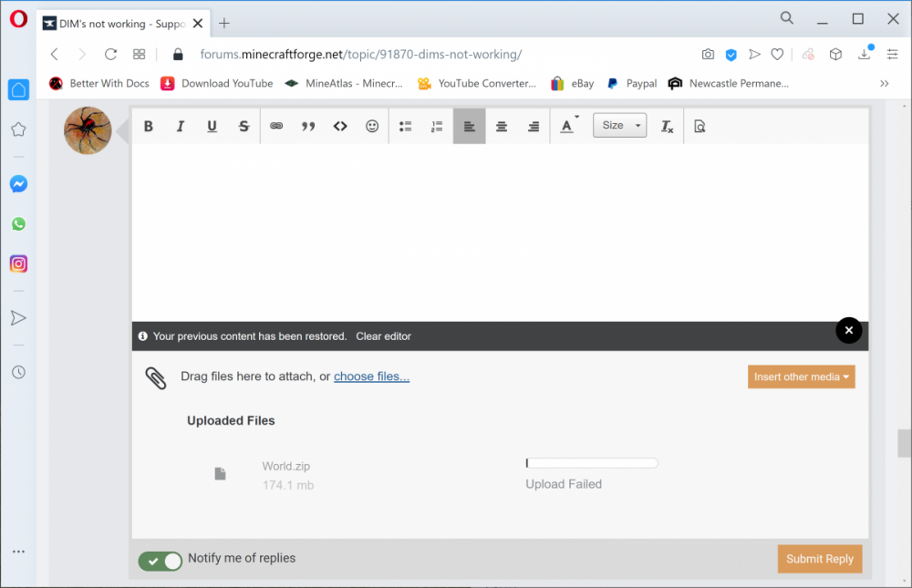Open Opera My Flow send icon in address bar
Screen dimensions: 912x588
pos(754,54)
